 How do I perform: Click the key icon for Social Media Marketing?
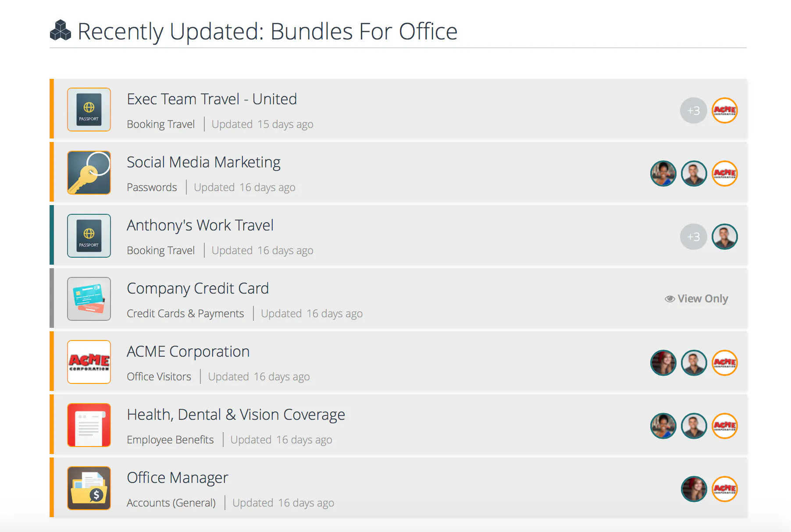[x=89, y=173]
